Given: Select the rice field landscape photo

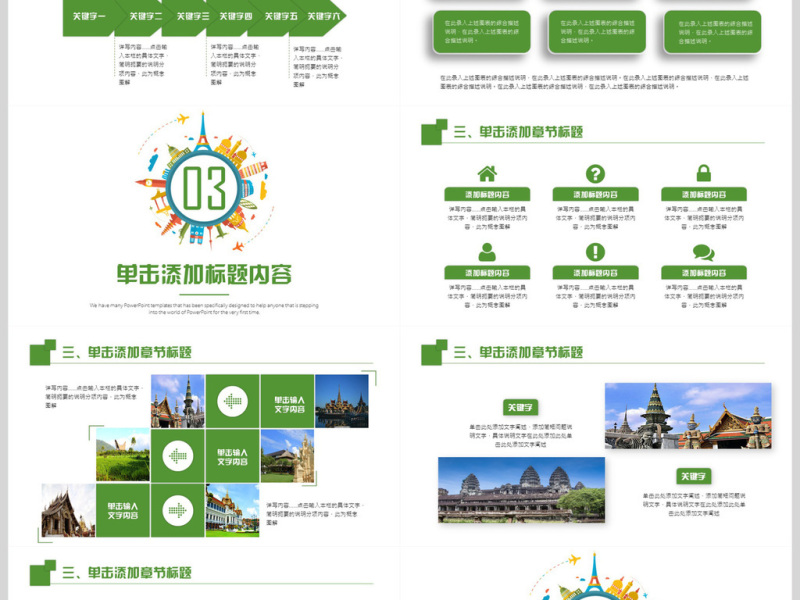Looking at the screenshot, I should pos(122,456).
